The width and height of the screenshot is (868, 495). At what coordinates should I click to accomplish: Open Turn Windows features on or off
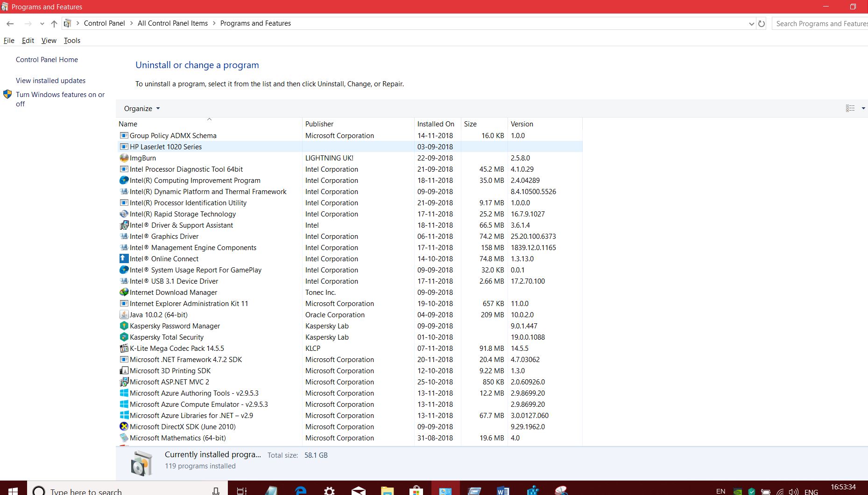[60, 99]
